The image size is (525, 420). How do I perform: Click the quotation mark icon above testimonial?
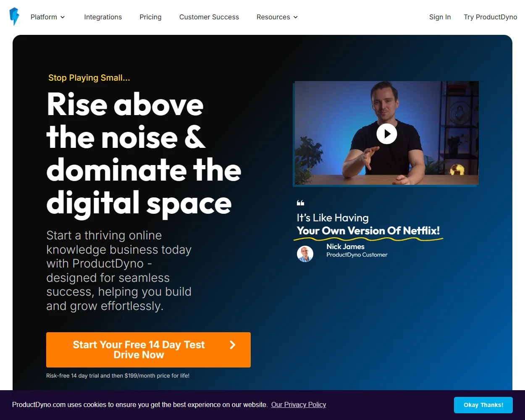tap(300, 203)
